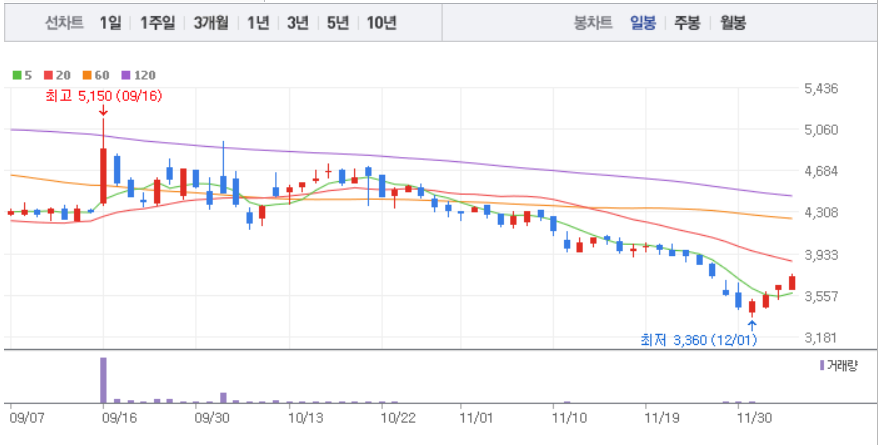Click the 11/19 date label

tap(662, 419)
